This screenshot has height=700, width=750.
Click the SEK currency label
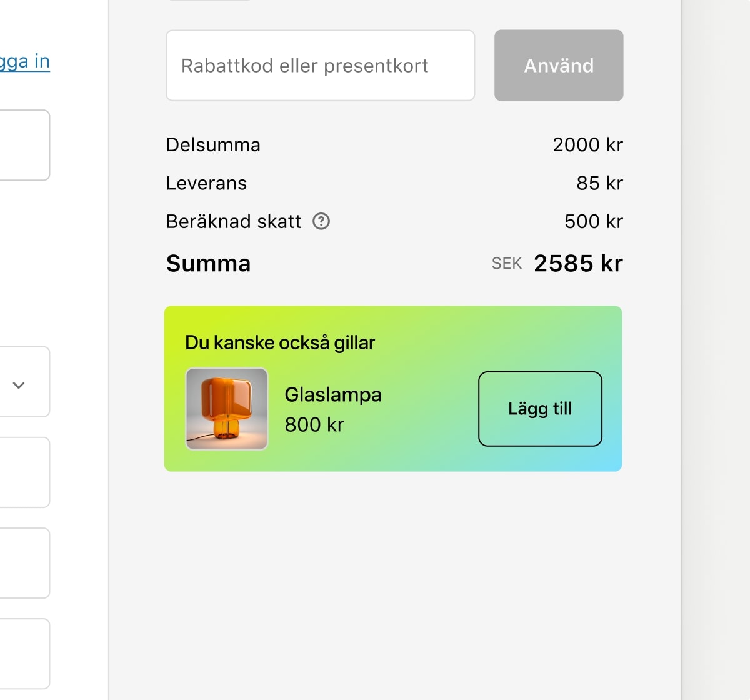(x=507, y=264)
